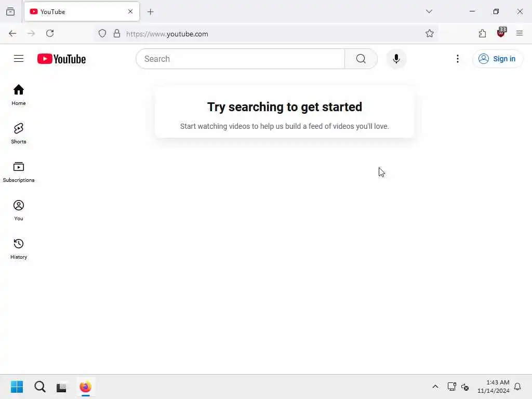
Task: Open the Windows Start menu
Action: click(x=17, y=387)
